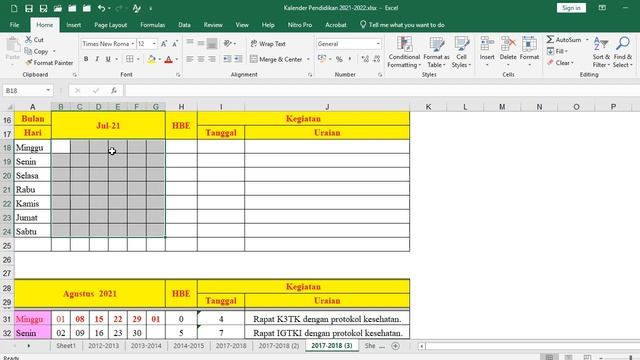Click row header 25

click(x=7, y=246)
